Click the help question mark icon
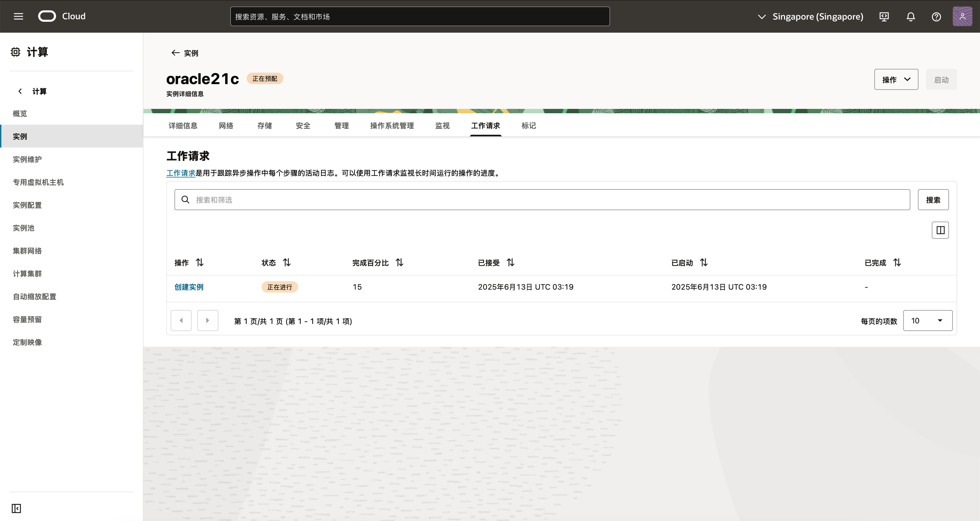Image resolution: width=980 pixels, height=521 pixels. [936, 17]
